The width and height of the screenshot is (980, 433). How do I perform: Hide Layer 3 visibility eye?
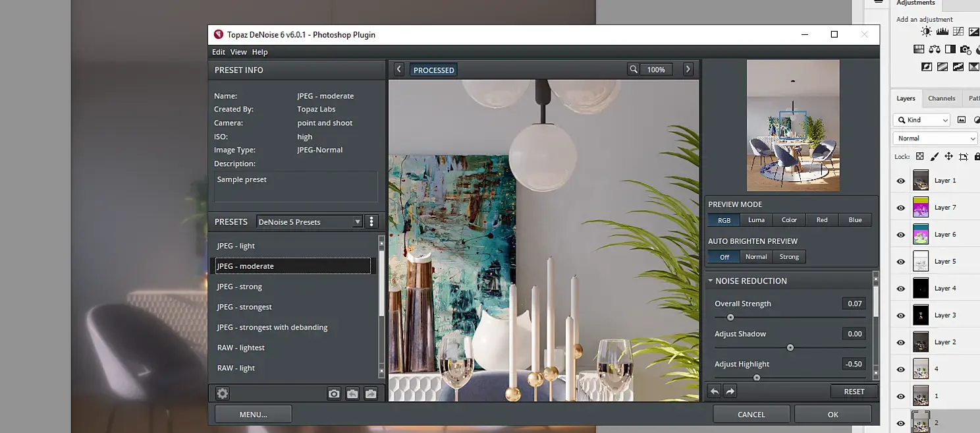pos(901,315)
